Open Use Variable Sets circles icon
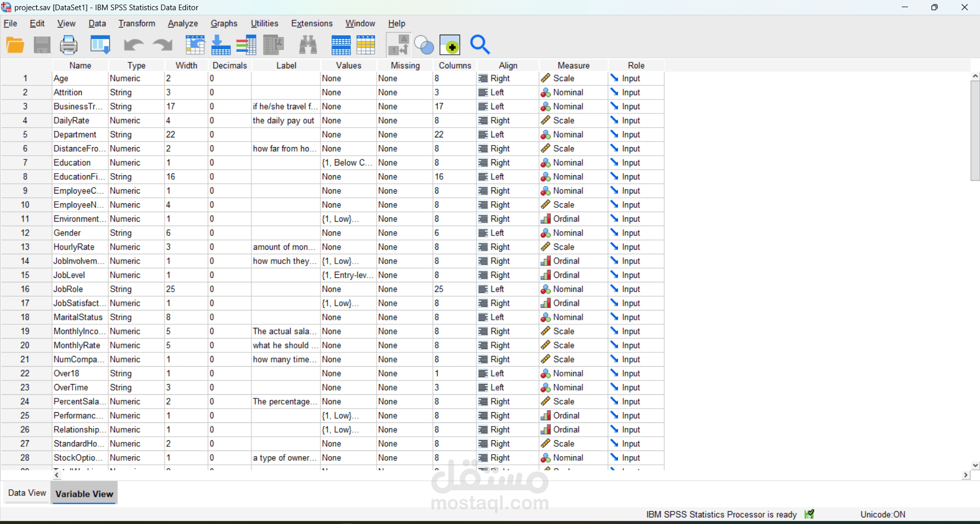 tap(424, 45)
